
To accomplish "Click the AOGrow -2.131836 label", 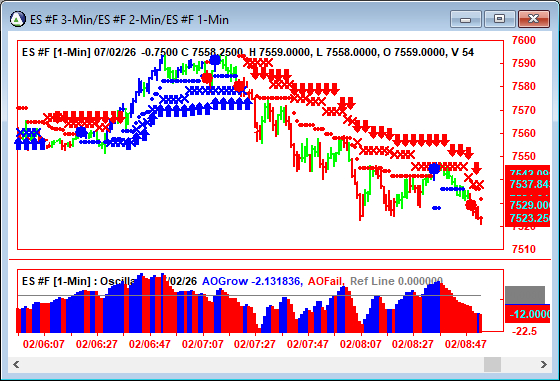I will tap(252, 281).
